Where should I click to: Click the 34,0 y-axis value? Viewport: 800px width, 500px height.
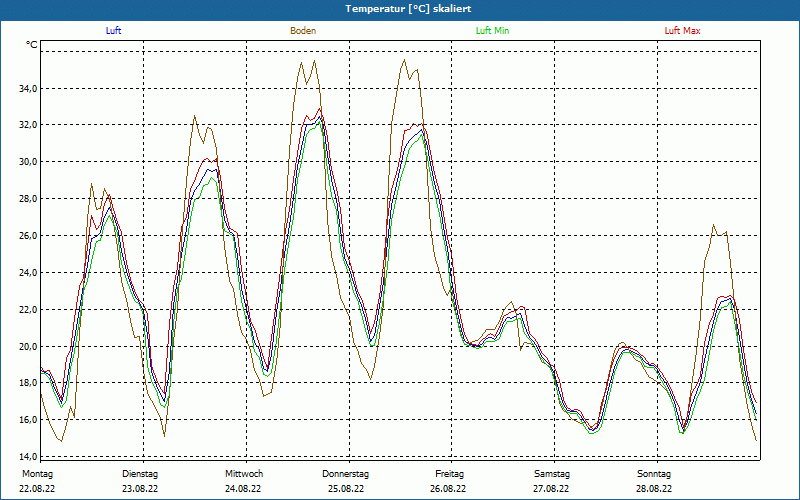[29, 89]
